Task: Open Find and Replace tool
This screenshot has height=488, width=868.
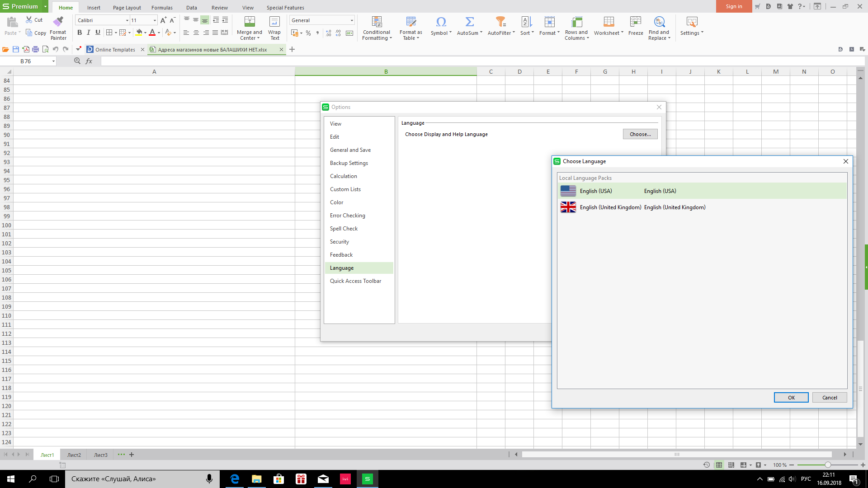Action: (659, 22)
